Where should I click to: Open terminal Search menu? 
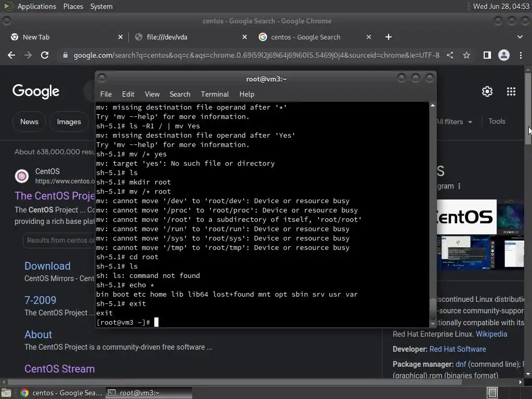tap(180, 94)
